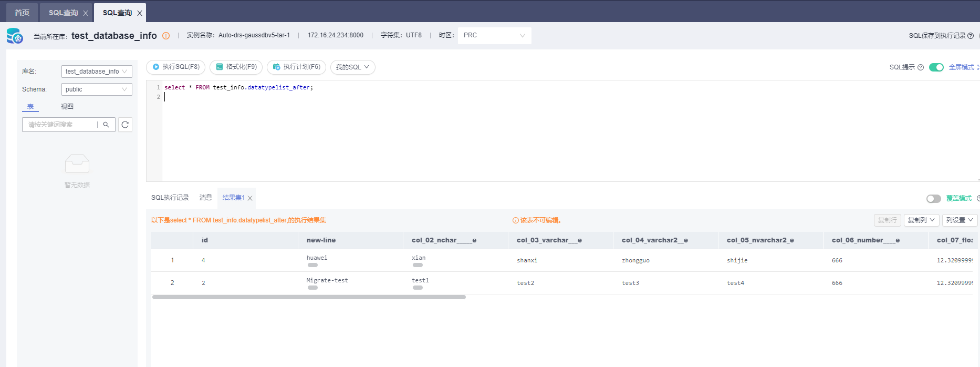Screen dimensions: 980x367
Task: Switch to the 视图 tab
Action: pos(67,106)
